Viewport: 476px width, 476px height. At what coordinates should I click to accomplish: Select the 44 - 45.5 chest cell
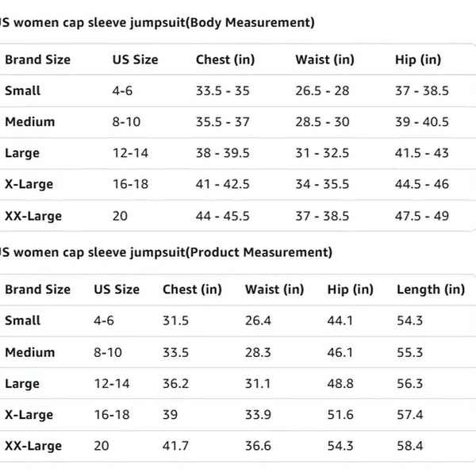223,216
